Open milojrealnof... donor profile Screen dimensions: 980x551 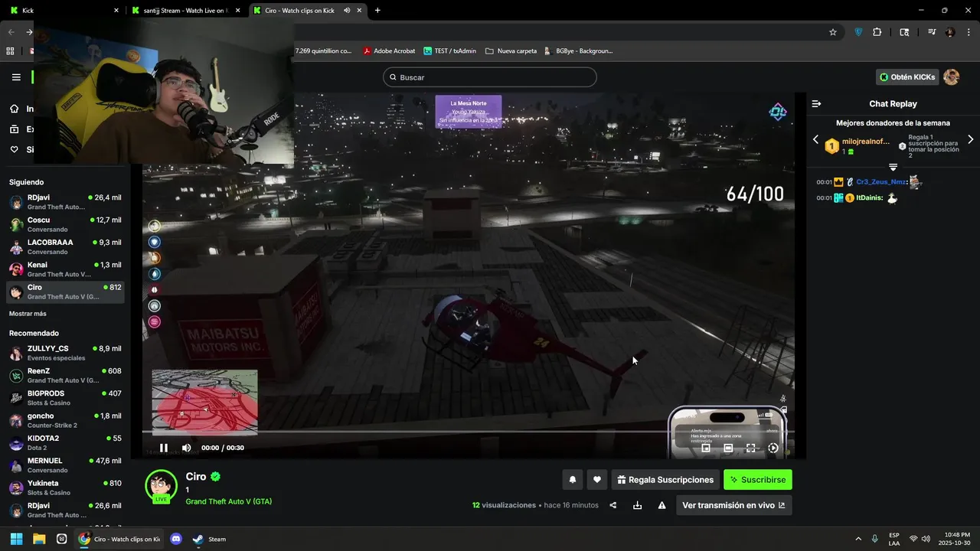click(x=866, y=142)
